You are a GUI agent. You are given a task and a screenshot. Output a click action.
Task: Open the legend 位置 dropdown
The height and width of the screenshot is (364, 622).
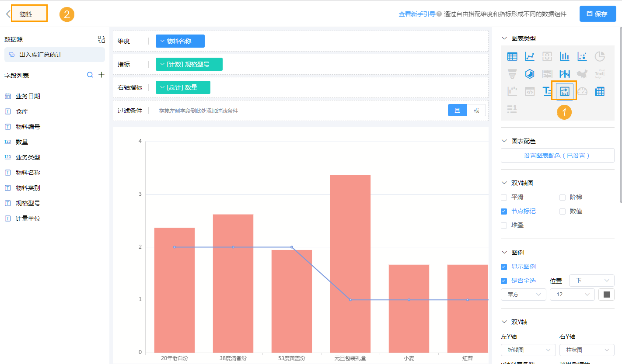coord(591,281)
